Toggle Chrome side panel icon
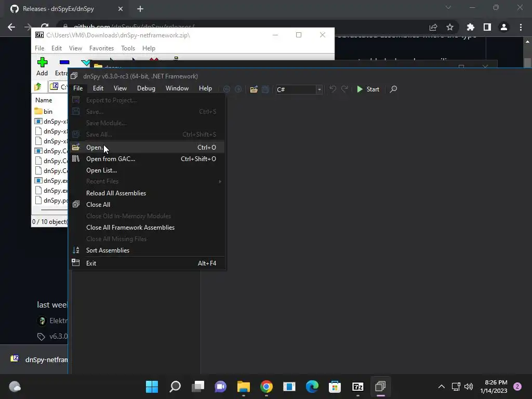 coord(487,27)
